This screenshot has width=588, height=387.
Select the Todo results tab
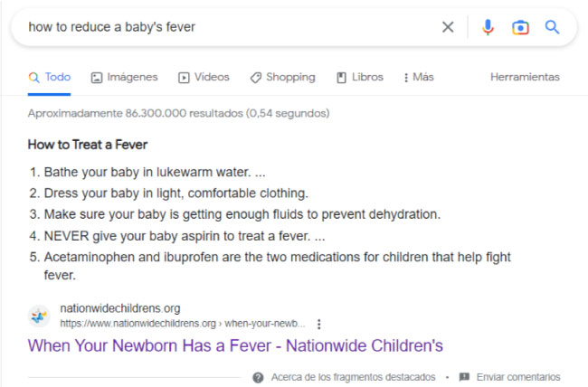50,77
